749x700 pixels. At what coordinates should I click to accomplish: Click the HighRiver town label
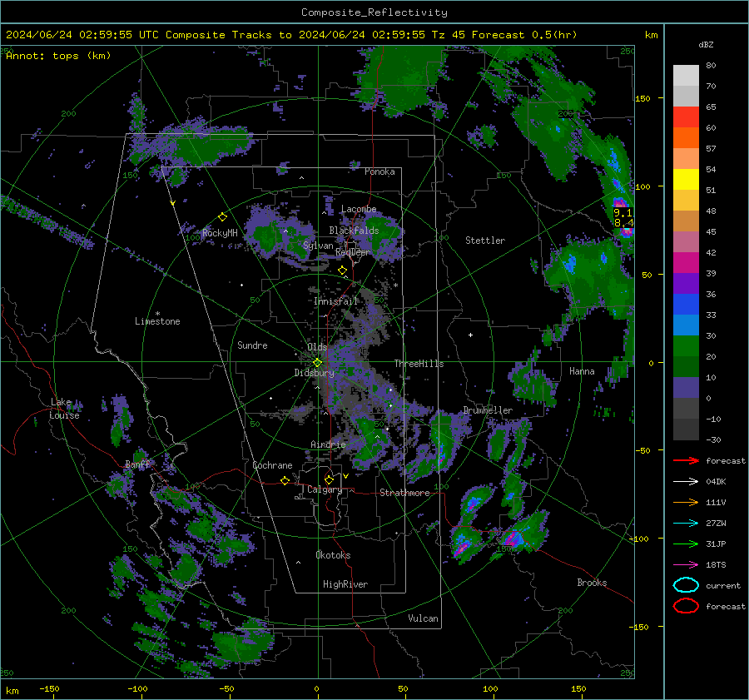pyautogui.click(x=345, y=584)
